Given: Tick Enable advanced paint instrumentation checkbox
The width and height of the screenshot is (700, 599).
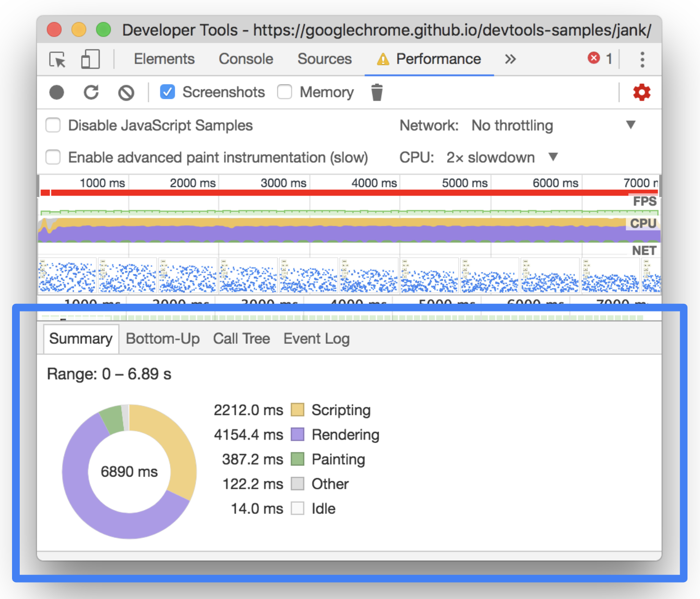Looking at the screenshot, I should (53, 157).
